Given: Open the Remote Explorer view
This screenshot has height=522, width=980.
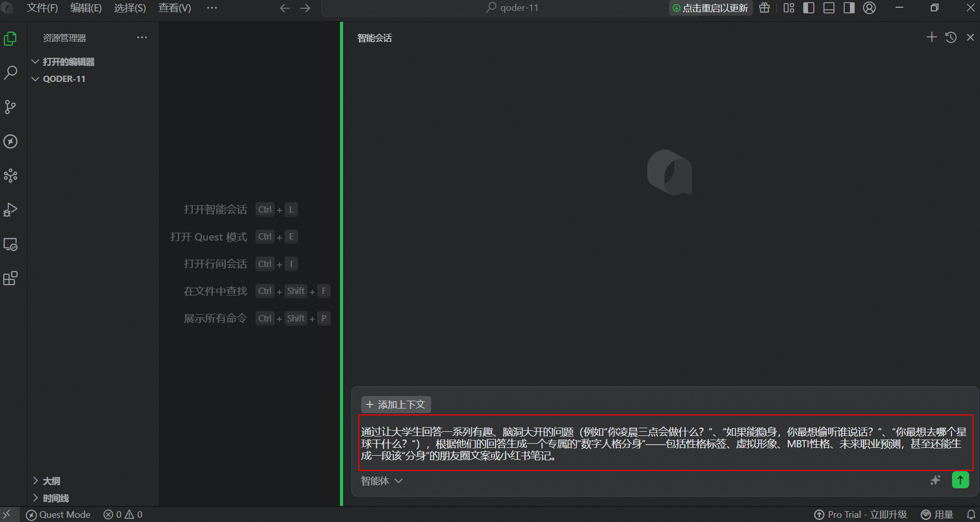Looking at the screenshot, I should point(10,244).
